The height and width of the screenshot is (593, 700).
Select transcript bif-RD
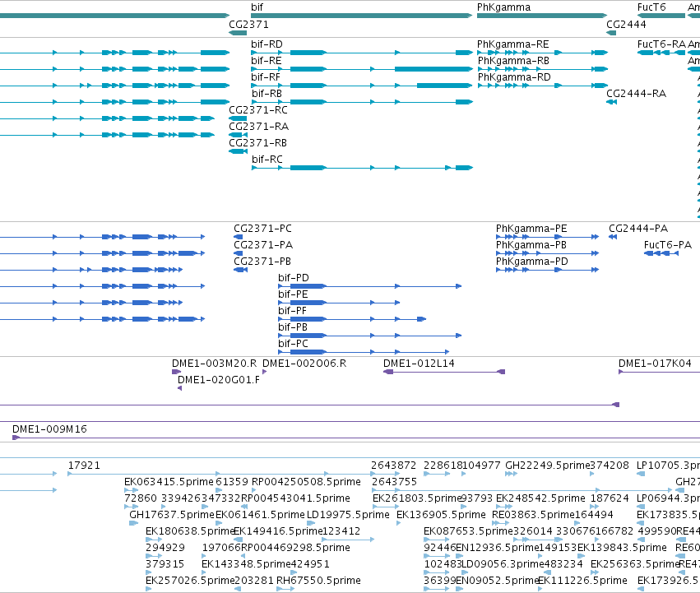[x=267, y=44]
